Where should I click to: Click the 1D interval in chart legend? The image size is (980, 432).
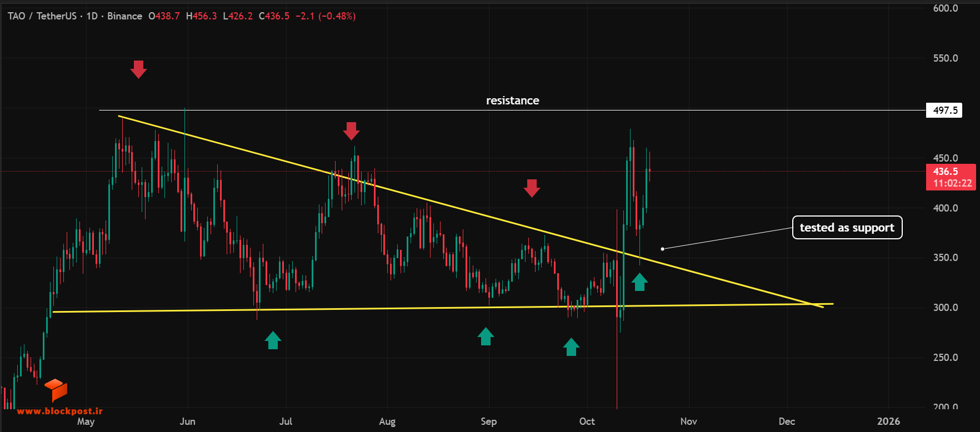click(92, 16)
